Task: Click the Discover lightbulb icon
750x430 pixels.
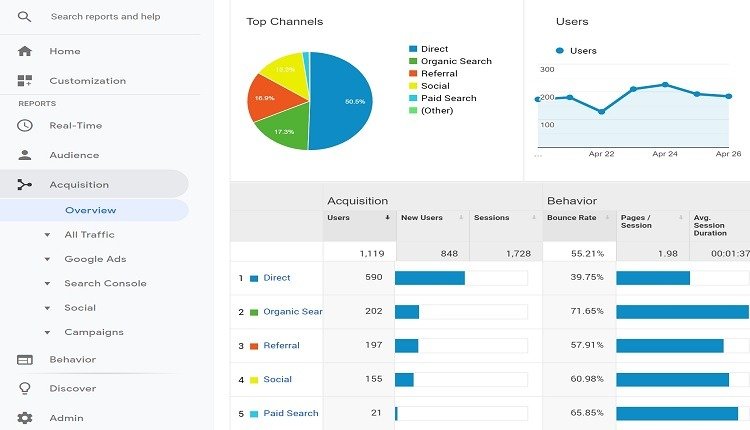Action: 24,388
